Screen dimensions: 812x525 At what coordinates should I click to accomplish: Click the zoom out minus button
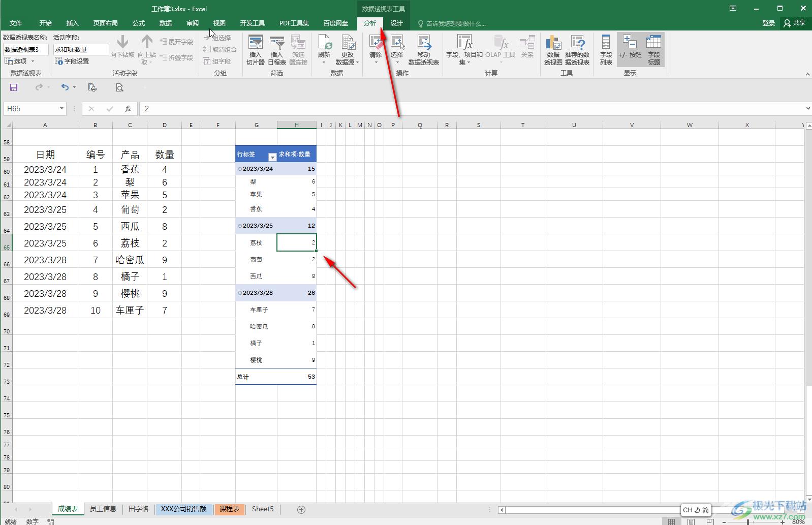[x=724, y=522]
